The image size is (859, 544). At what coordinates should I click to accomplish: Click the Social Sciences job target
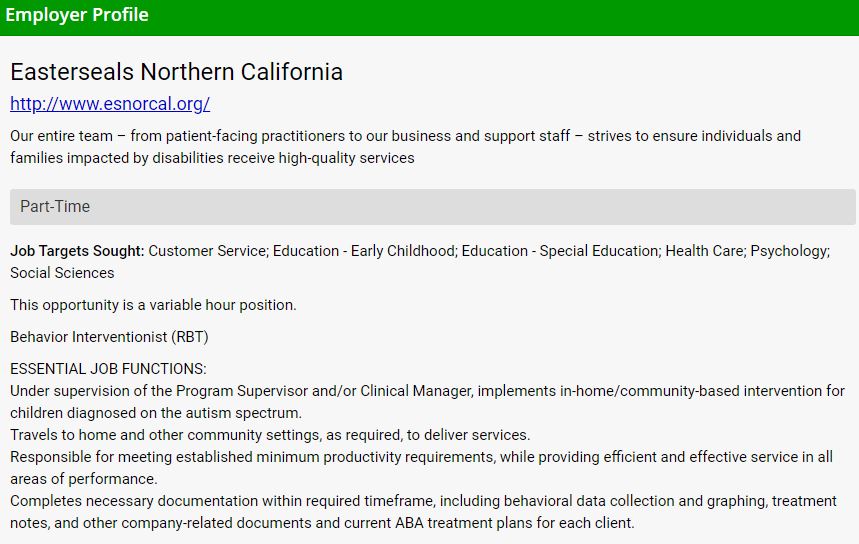pos(62,273)
